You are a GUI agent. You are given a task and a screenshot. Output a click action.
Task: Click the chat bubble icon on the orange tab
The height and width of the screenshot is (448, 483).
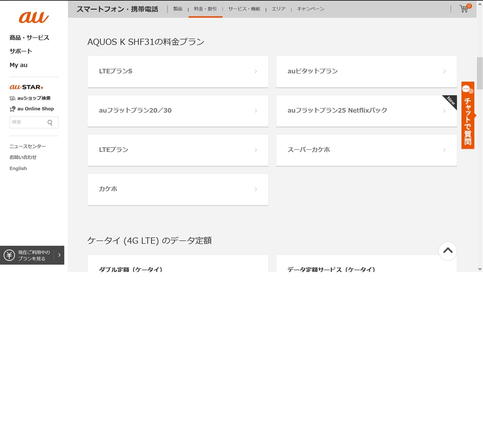tap(467, 89)
